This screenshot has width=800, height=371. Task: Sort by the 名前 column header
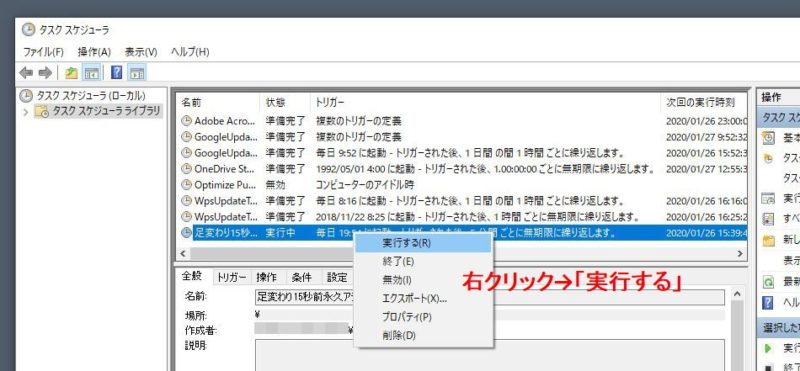218,103
